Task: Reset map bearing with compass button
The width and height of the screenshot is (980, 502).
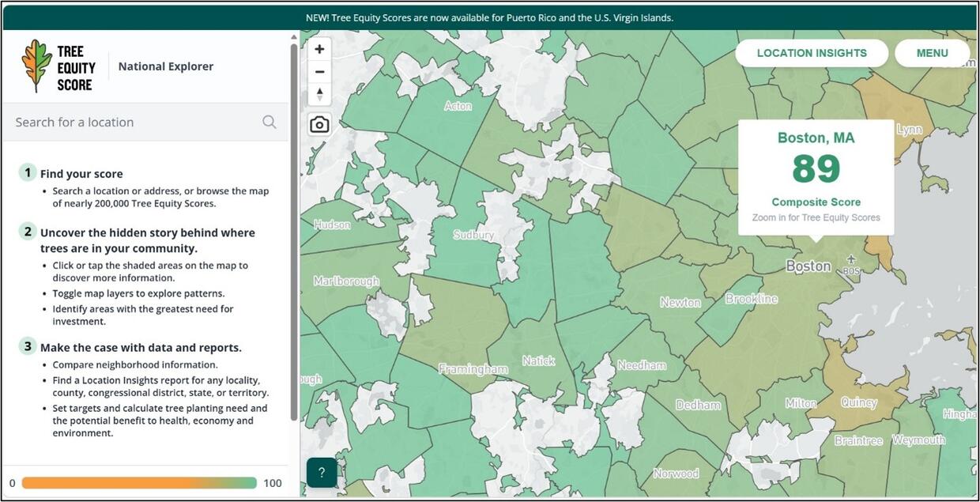Action: click(319, 94)
